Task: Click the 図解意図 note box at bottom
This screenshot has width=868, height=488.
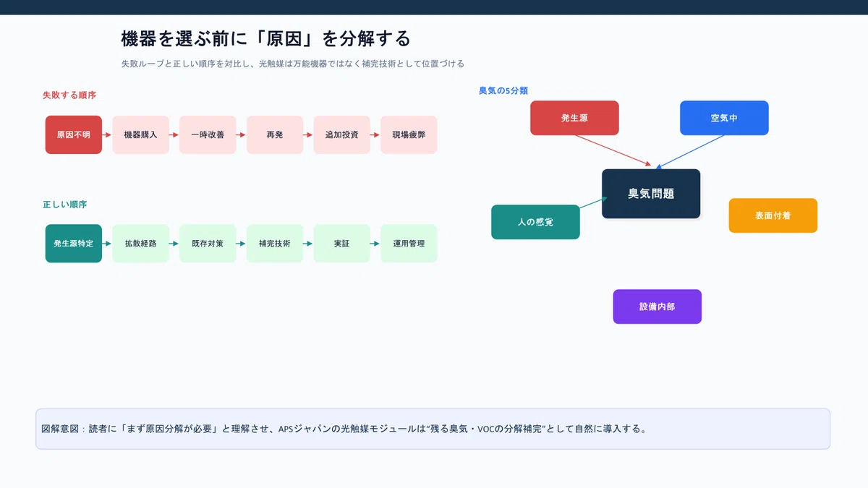Action: coord(433,429)
